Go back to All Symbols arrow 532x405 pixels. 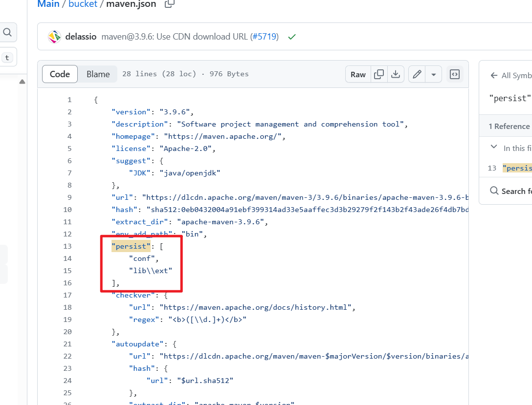(x=494, y=75)
